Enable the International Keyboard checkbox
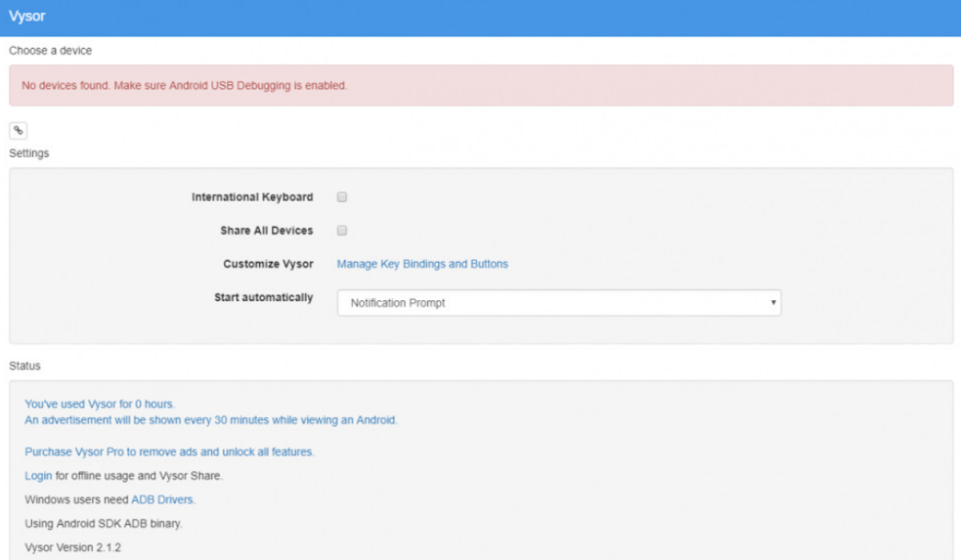This screenshot has width=961, height=560. click(342, 197)
